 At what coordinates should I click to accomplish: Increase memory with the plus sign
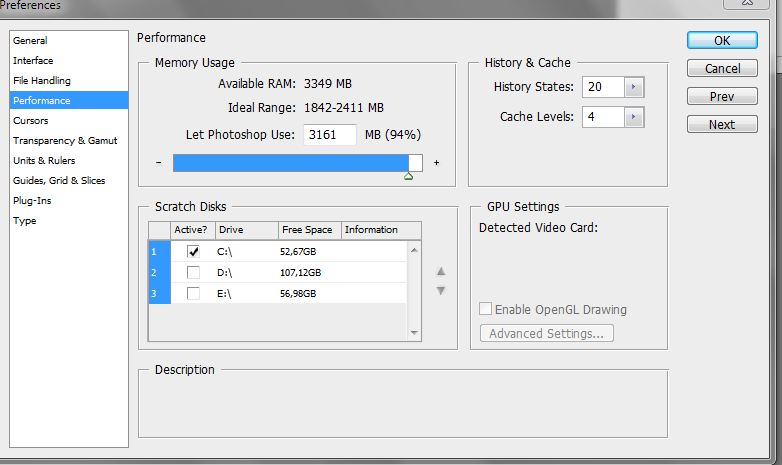pos(436,163)
